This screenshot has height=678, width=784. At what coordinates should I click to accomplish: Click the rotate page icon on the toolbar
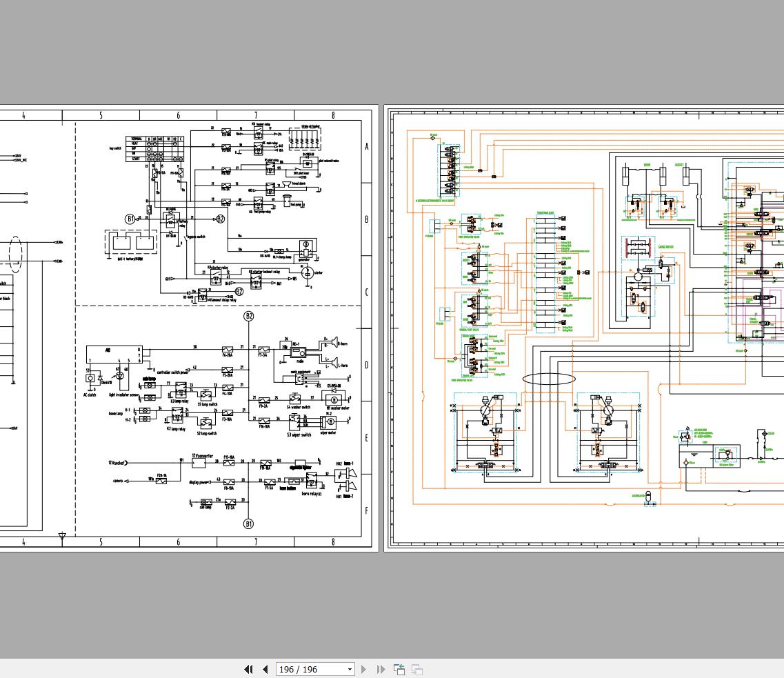coord(399,669)
